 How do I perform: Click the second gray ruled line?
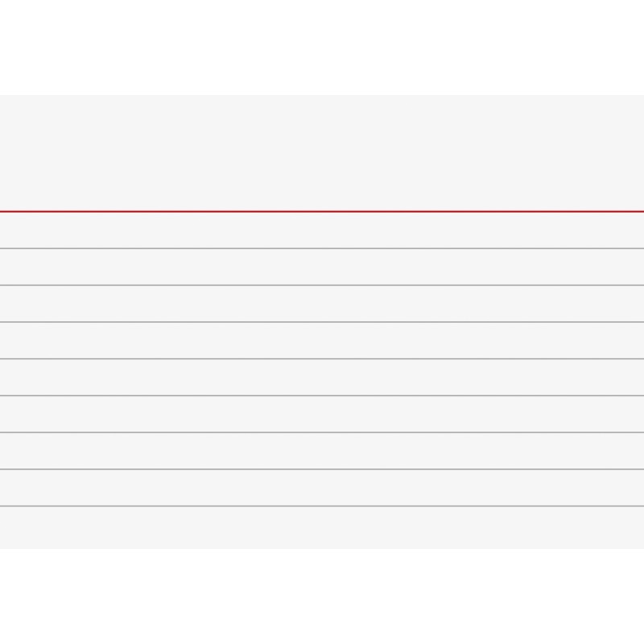(x=322, y=285)
